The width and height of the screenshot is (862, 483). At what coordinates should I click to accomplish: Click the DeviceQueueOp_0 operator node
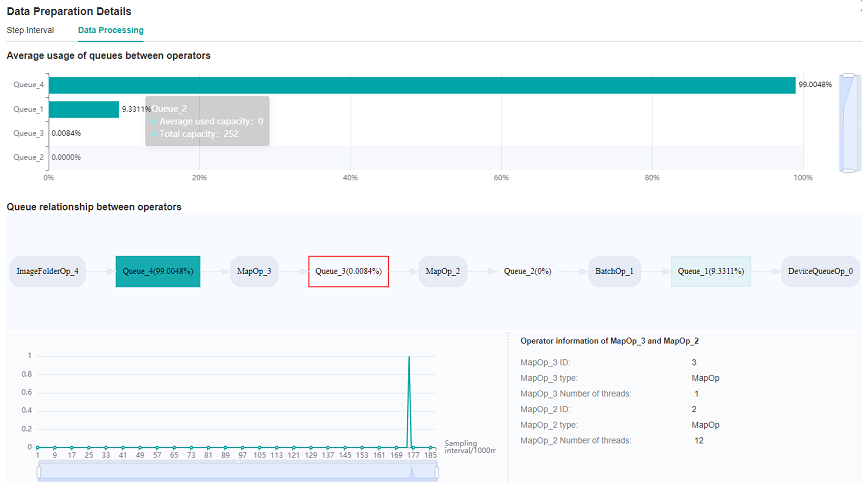820,271
